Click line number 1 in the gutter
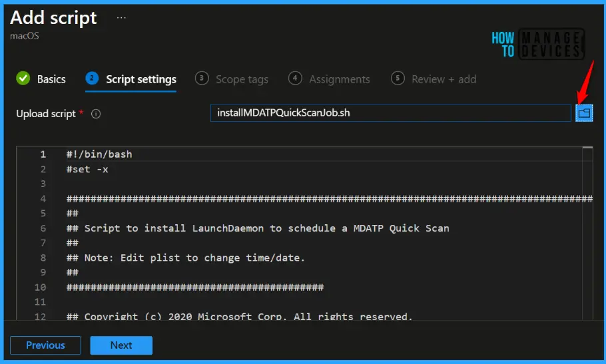 (x=43, y=154)
